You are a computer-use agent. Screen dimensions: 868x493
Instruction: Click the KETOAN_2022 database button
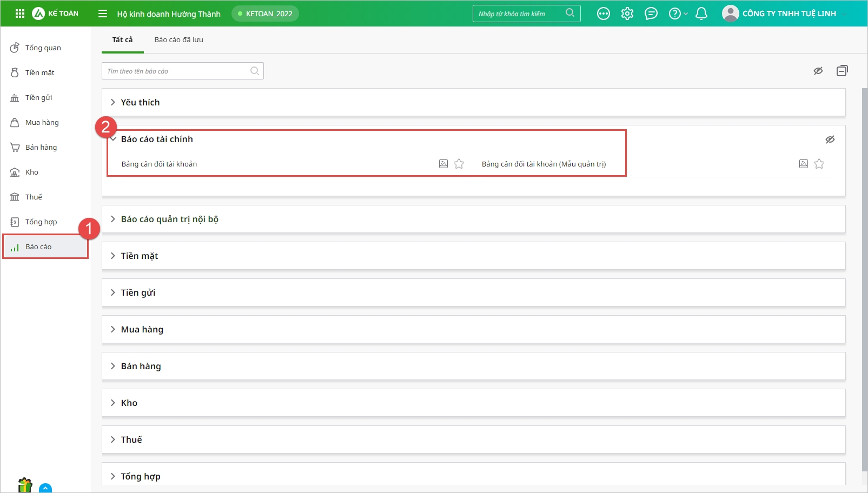tap(265, 14)
